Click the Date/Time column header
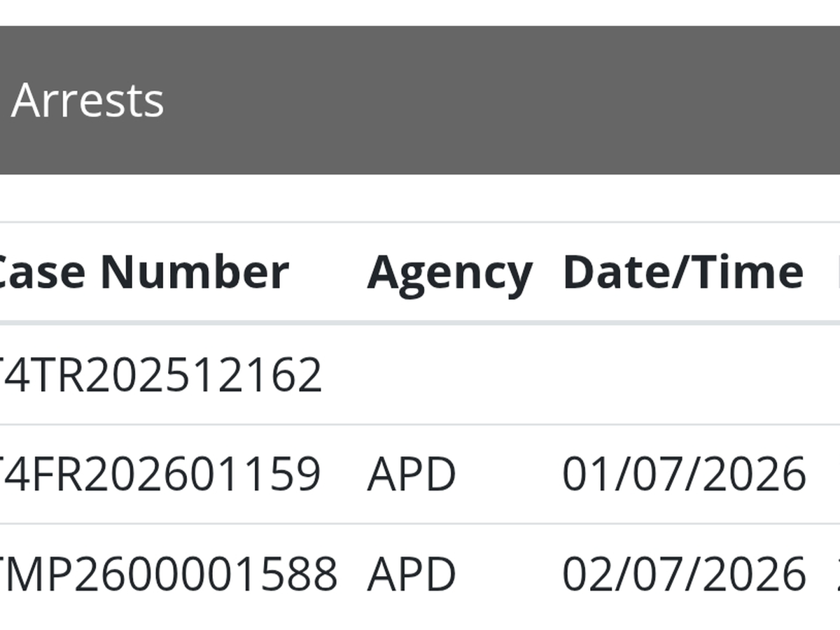Screen dimensions: 840x630 pyautogui.click(x=682, y=272)
